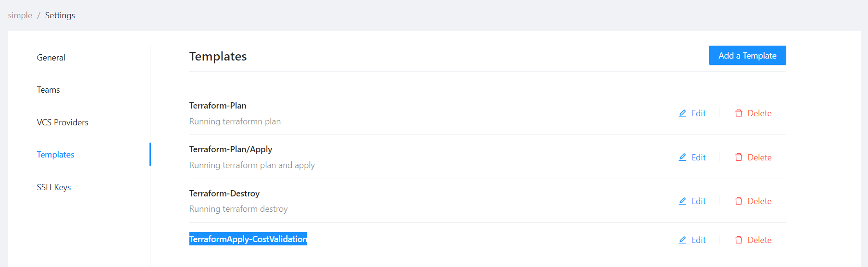Open VCS Providers settings section

[x=62, y=122]
